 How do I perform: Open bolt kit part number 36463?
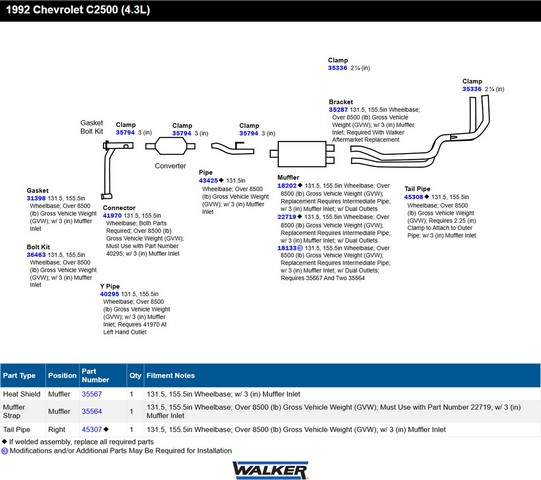[x=36, y=255]
